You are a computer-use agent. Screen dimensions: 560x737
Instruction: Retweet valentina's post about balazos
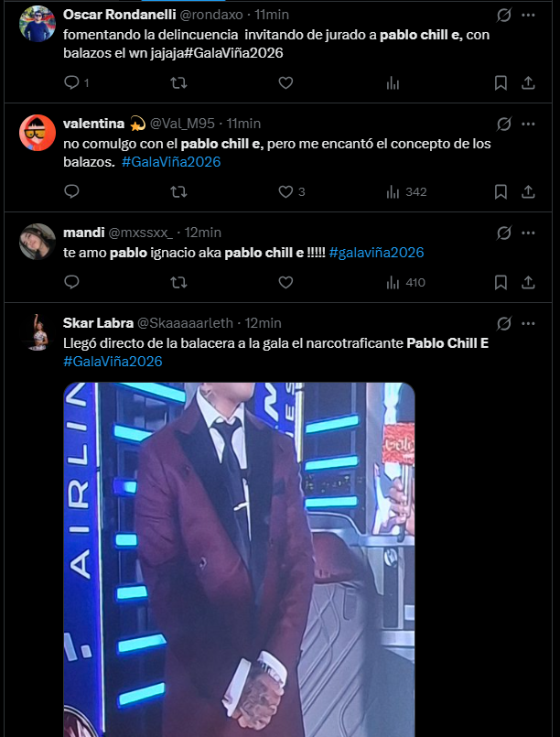179,191
